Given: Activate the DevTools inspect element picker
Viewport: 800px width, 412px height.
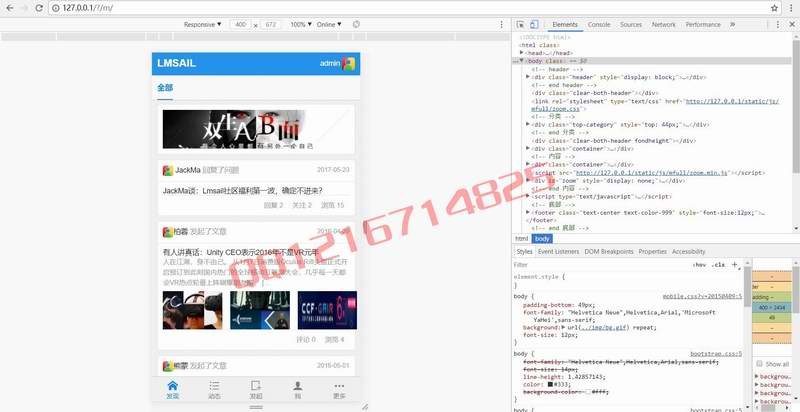Looking at the screenshot, I should tap(520, 24).
